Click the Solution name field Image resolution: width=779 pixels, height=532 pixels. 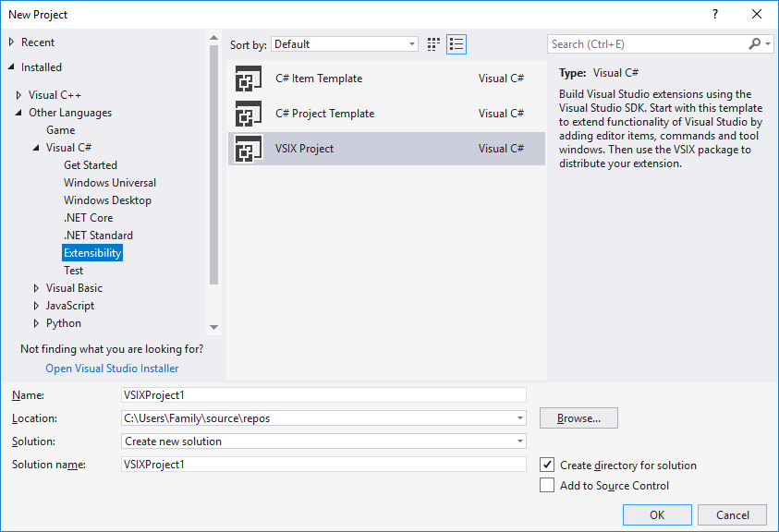point(323,464)
